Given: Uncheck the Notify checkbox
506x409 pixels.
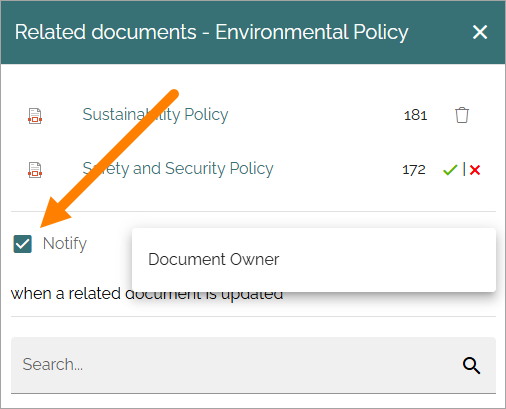Looking at the screenshot, I should pyautogui.click(x=23, y=244).
